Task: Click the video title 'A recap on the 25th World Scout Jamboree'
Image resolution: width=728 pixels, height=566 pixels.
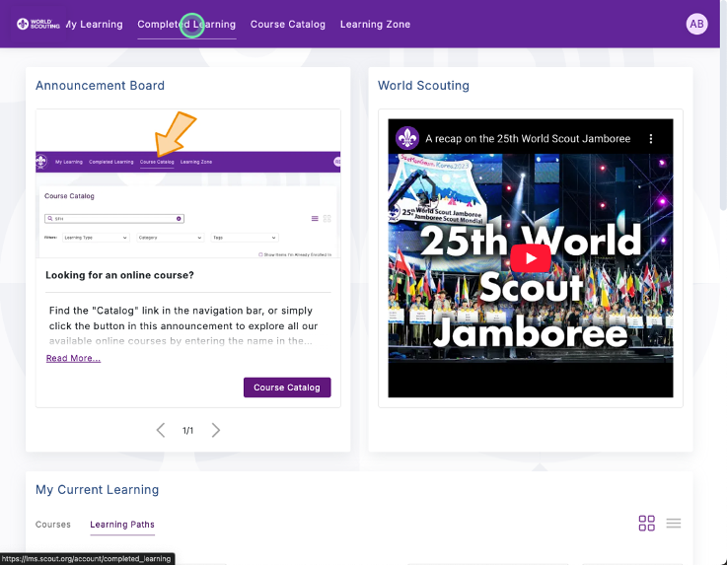Action: pyautogui.click(x=528, y=139)
